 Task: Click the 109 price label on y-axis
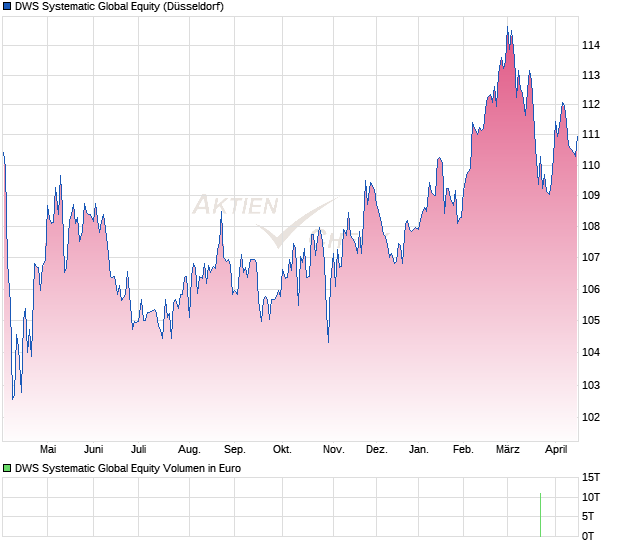click(591, 195)
